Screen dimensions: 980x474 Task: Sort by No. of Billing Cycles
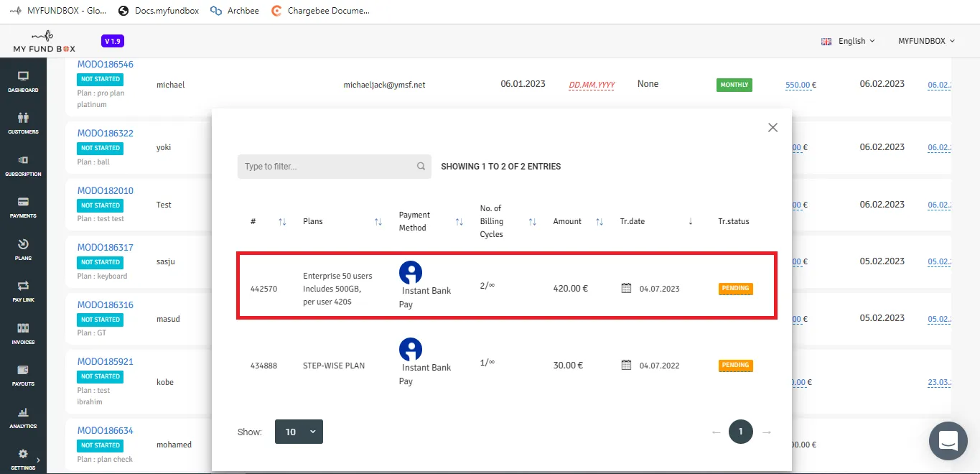click(533, 222)
